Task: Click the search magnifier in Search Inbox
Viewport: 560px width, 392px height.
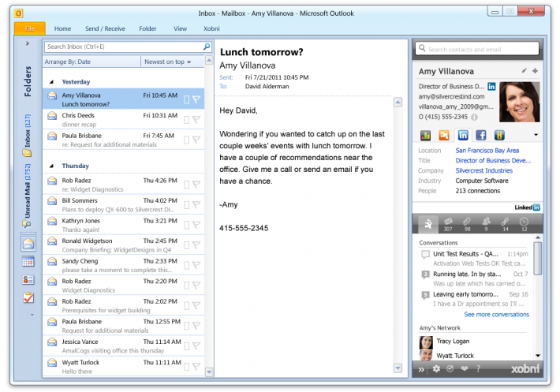Action: 207,47
